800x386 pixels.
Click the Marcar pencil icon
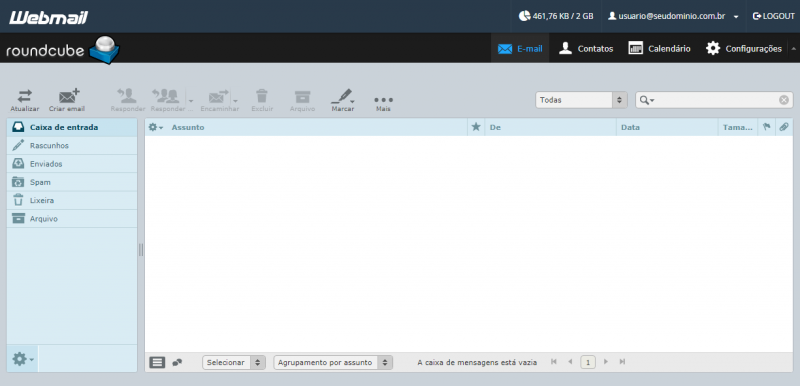point(342,96)
